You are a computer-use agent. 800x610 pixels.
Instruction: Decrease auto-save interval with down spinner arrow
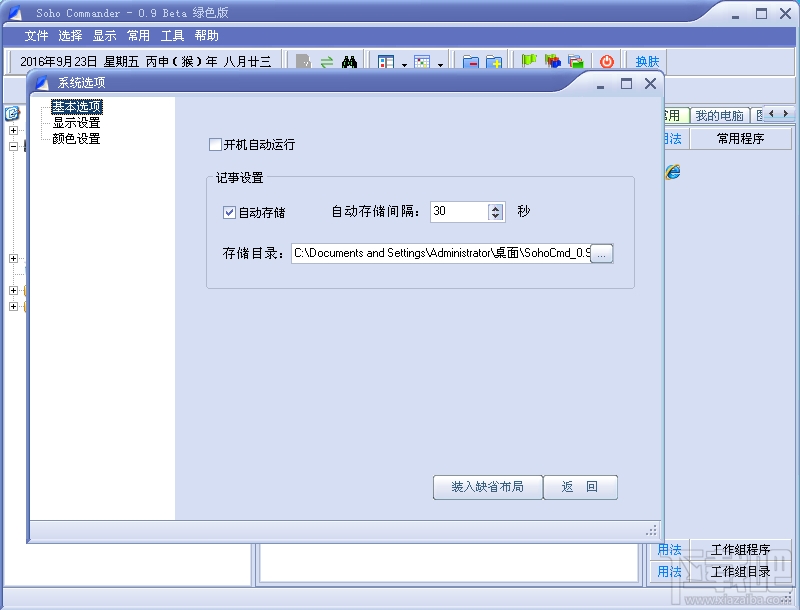click(495, 216)
